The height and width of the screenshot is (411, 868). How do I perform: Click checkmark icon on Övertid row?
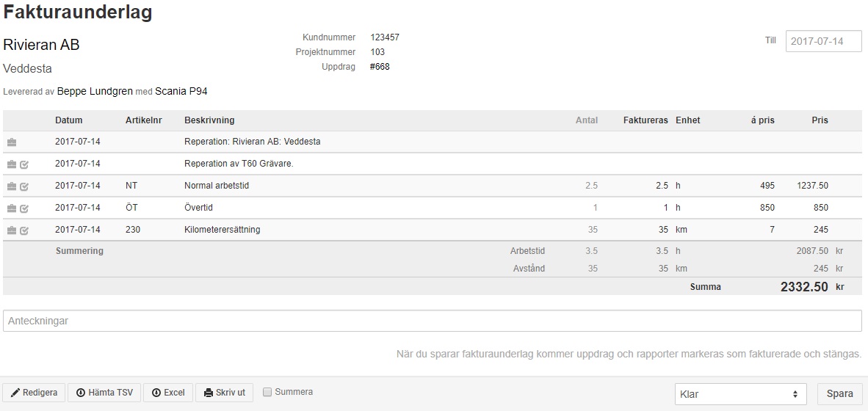click(24, 208)
